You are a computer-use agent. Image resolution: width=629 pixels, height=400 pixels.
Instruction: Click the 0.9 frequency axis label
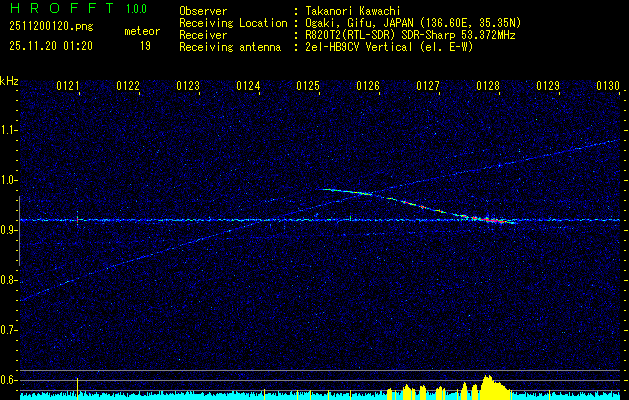[9, 230]
